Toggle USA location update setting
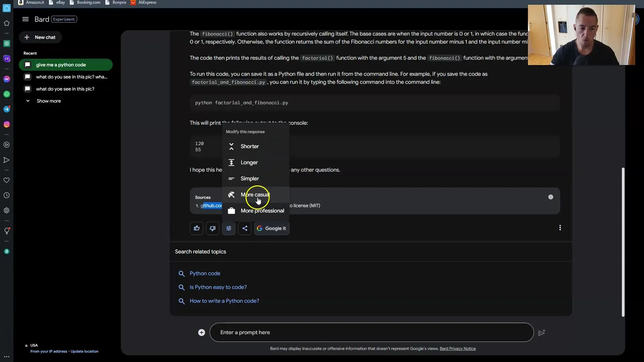 tap(84, 351)
